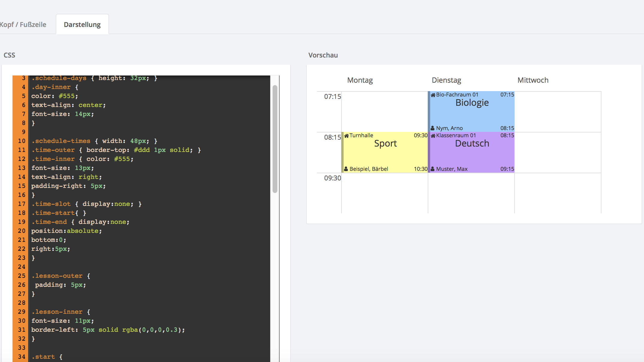Place cursor on .start line

pyautogui.click(x=47, y=357)
